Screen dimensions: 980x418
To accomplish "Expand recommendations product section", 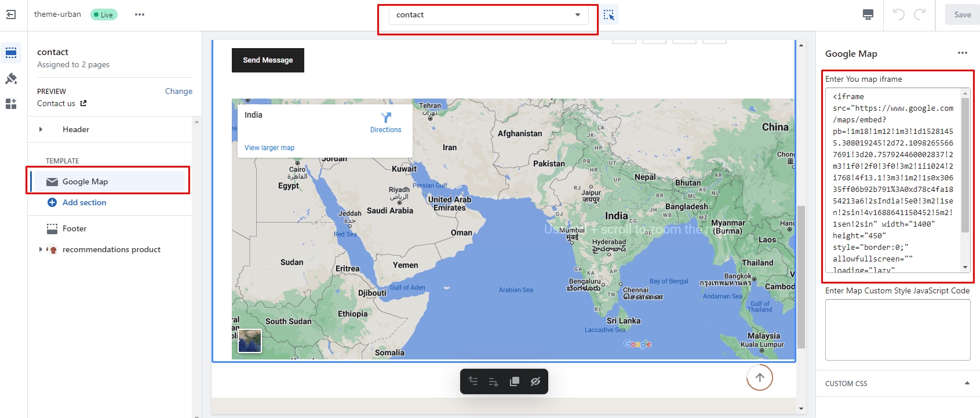I will 41,249.
